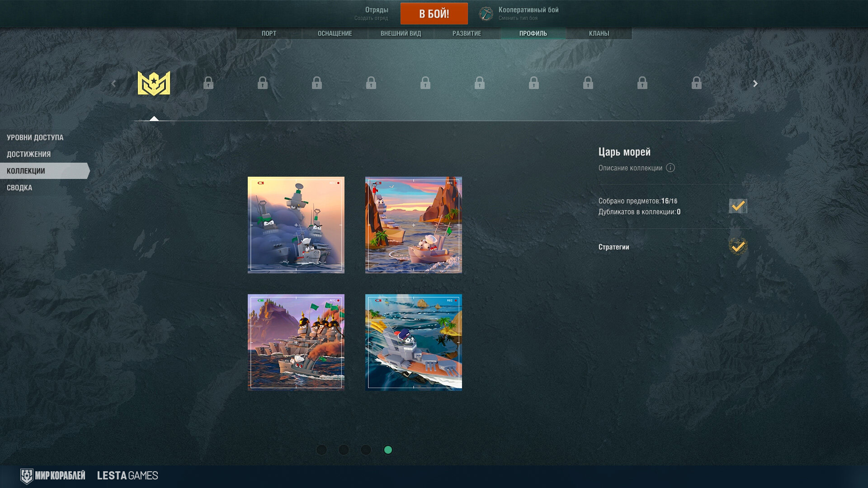
Task: Open the Развитие tab
Action: (x=467, y=33)
